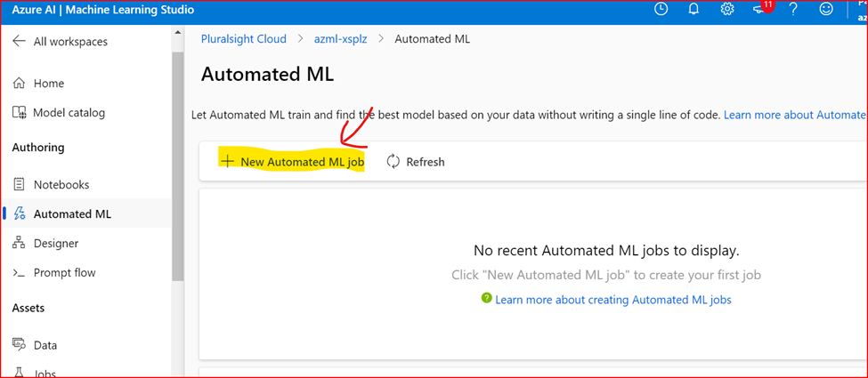
Task: Refresh the Automated ML job list
Action: pos(416,162)
